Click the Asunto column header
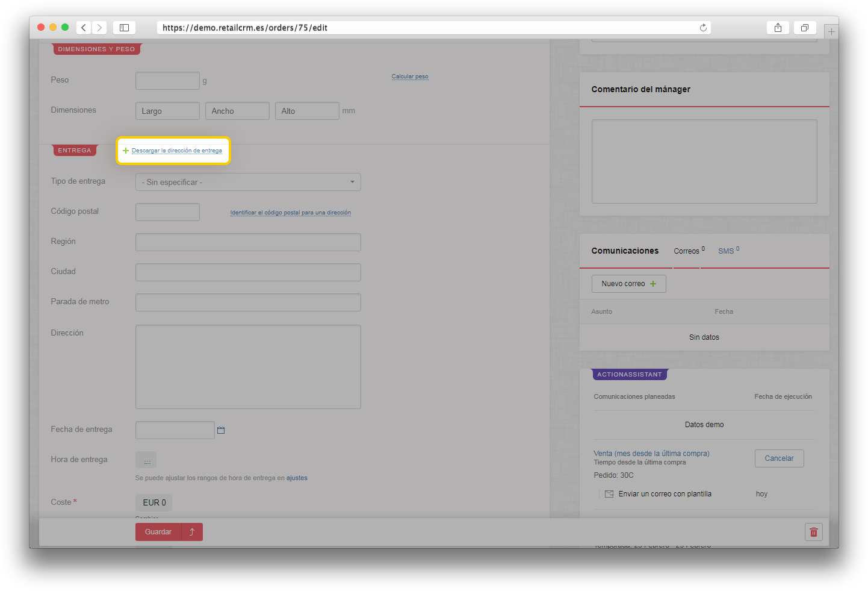868x591 pixels. point(601,311)
